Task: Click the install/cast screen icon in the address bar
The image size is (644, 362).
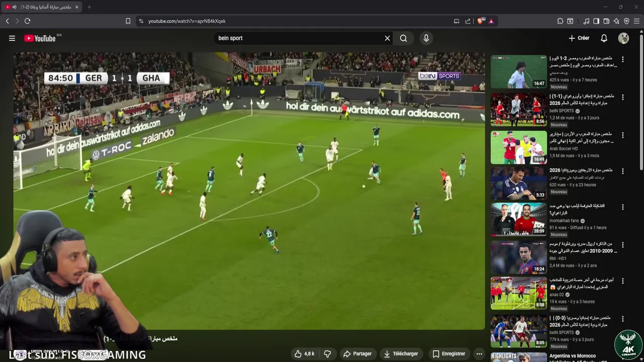Action: pos(456,21)
